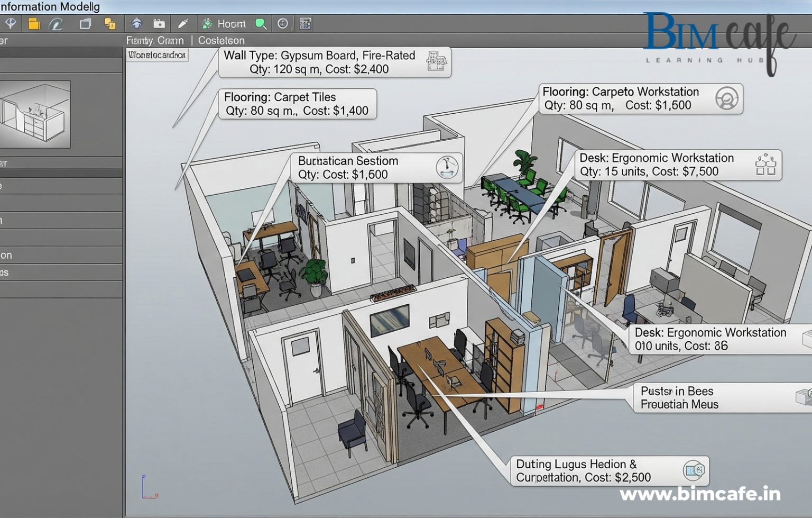Open the camera snapshot tool

(x=159, y=23)
